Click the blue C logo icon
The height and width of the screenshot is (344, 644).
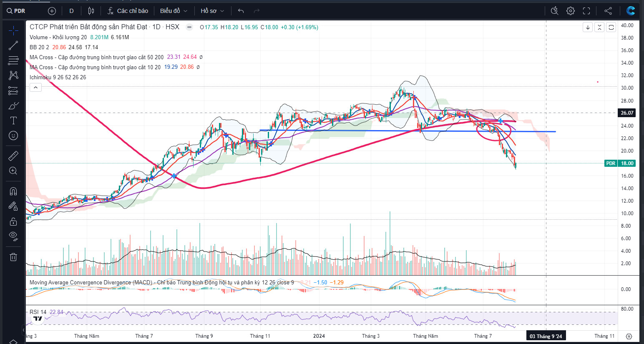[x=631, y=11]
